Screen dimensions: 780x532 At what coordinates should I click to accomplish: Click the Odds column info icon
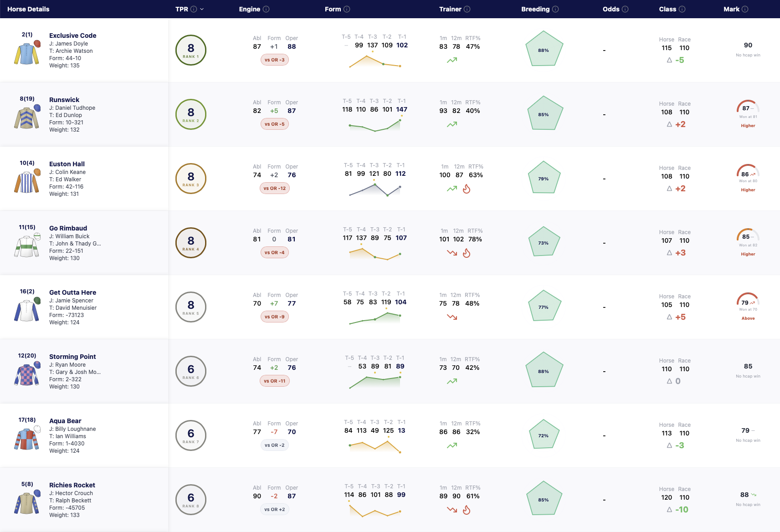point(625,9)
